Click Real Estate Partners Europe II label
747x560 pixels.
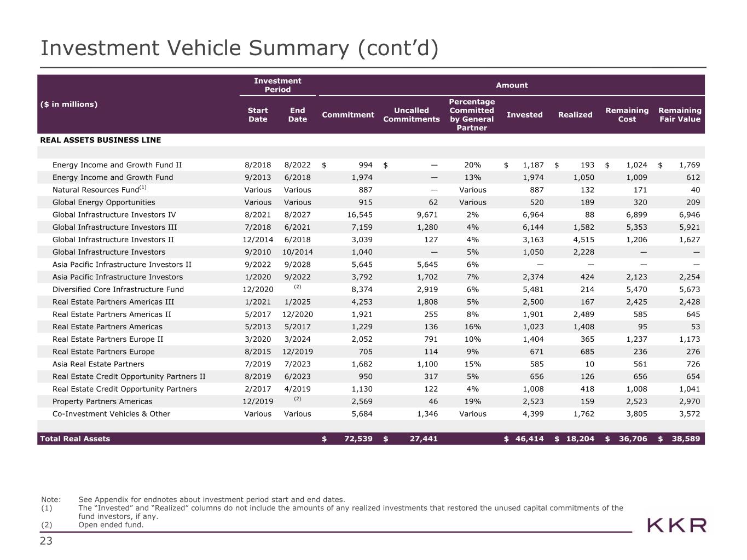tap(108, 339)
